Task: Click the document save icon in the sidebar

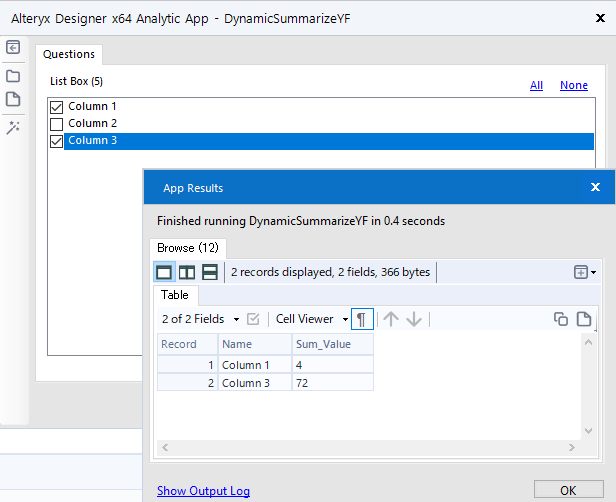Action: (13, 99)
